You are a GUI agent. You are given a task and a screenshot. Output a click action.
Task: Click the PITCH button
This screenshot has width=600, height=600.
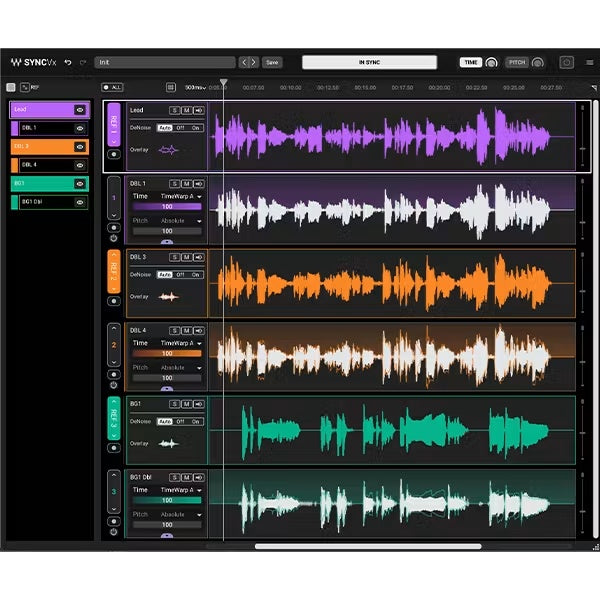(x=517, y=62)
